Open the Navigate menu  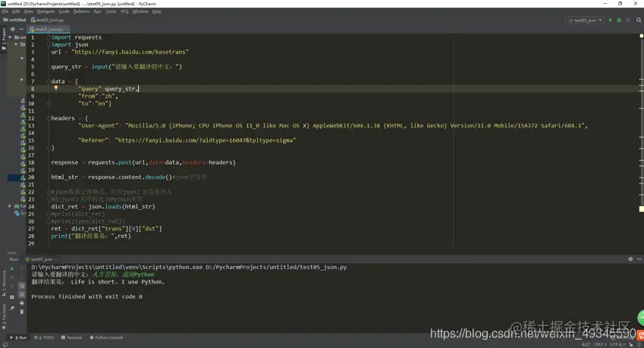[x=46, y=11]
